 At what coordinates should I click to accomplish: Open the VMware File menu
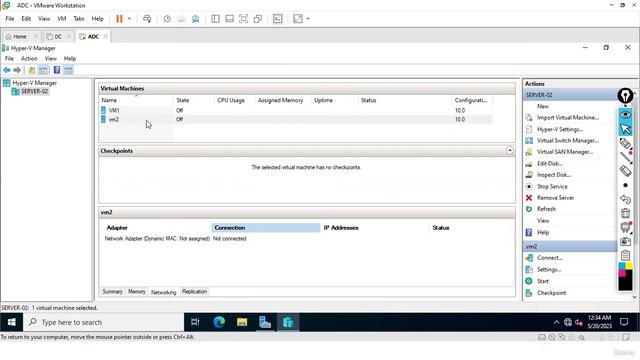tap(10, 19)
